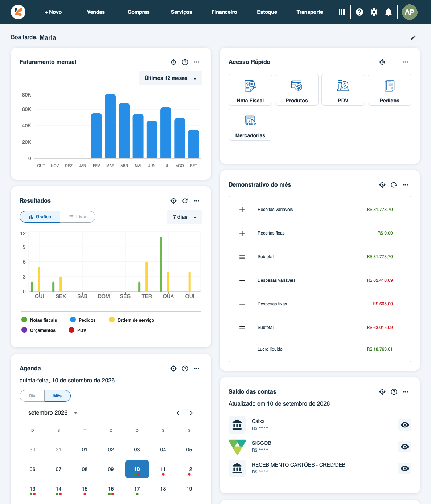Viewport: 431px width, 504px height.
Task: Open the setembro 2026 month selector
Action: click(53, 413)
